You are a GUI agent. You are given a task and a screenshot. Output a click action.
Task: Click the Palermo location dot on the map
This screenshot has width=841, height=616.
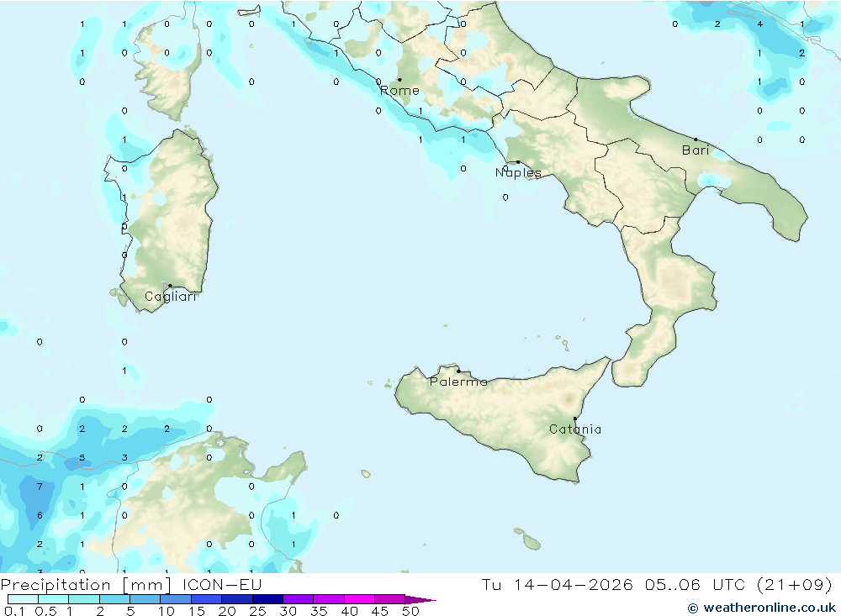pyautogui.click(x=458, y=371)
